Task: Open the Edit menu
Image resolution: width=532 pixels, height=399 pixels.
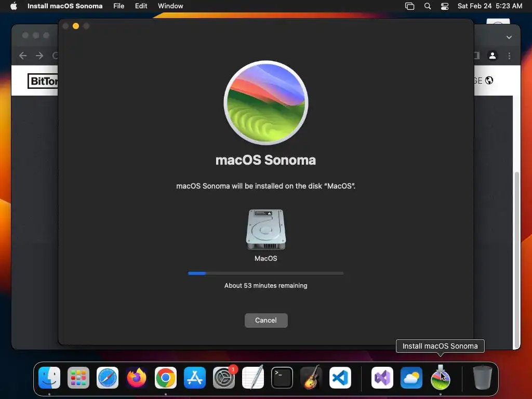Action: pos(141,6)
